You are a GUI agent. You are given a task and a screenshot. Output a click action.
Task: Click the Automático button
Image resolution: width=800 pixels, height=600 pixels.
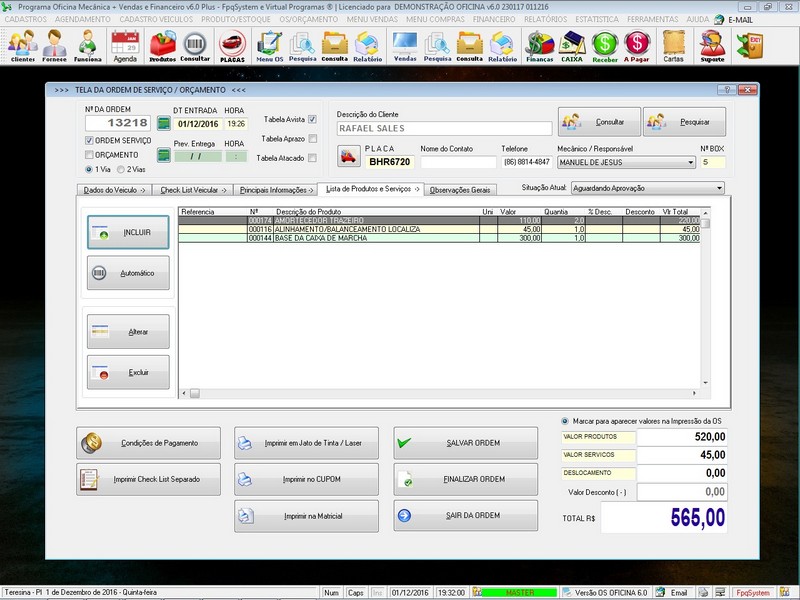pos(128,273)
